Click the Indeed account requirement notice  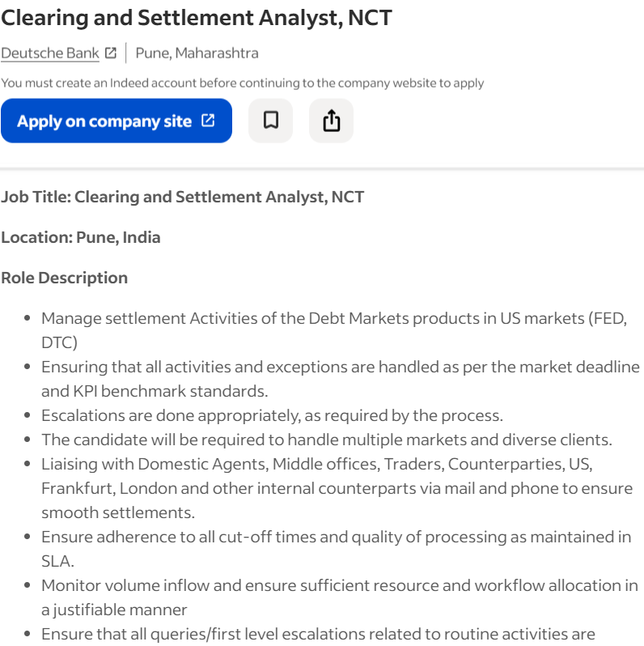tap(243, 83)
